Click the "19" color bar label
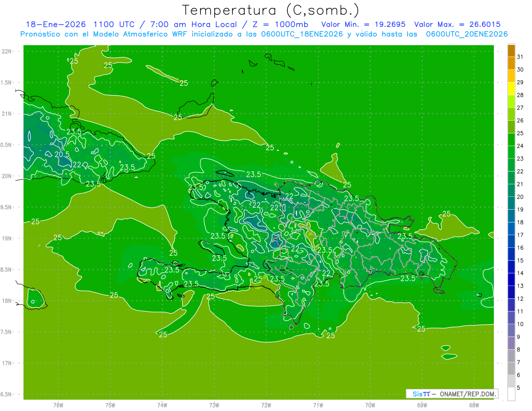The height and width of the screenshot is (411, 532). click(520, 210)
